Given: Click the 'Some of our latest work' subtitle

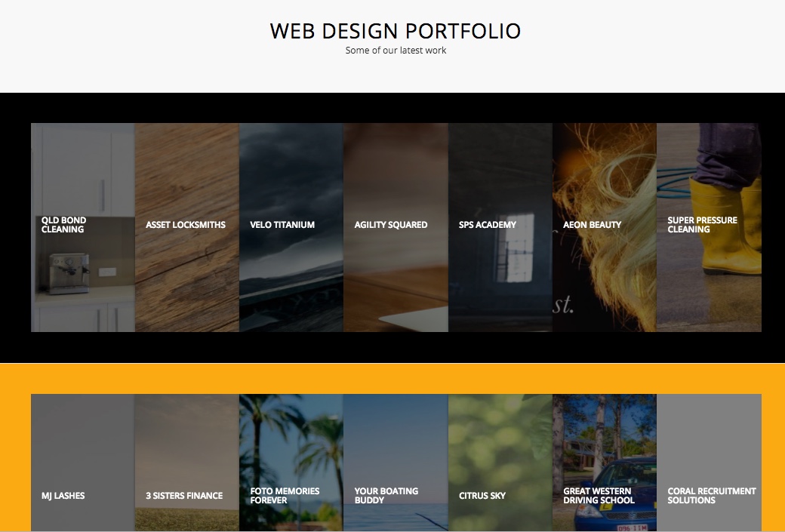Looking at the screenshot, I should click(x=396, y=50).
